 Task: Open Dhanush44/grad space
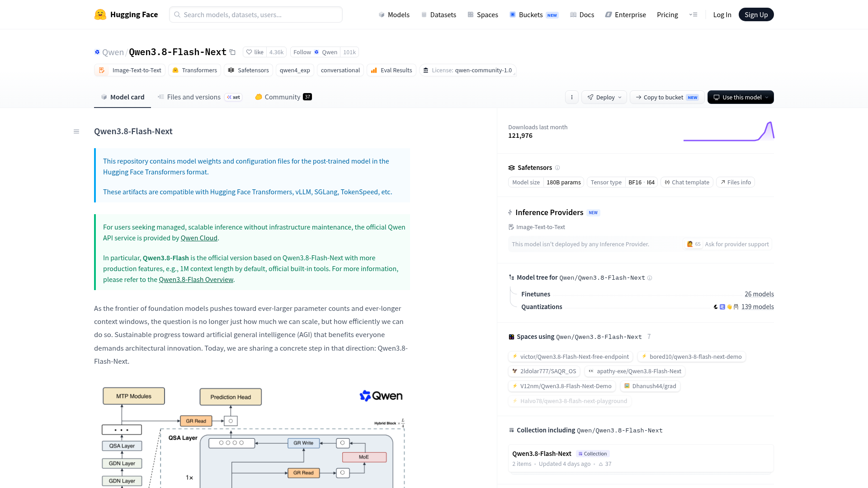coord(651,386)
